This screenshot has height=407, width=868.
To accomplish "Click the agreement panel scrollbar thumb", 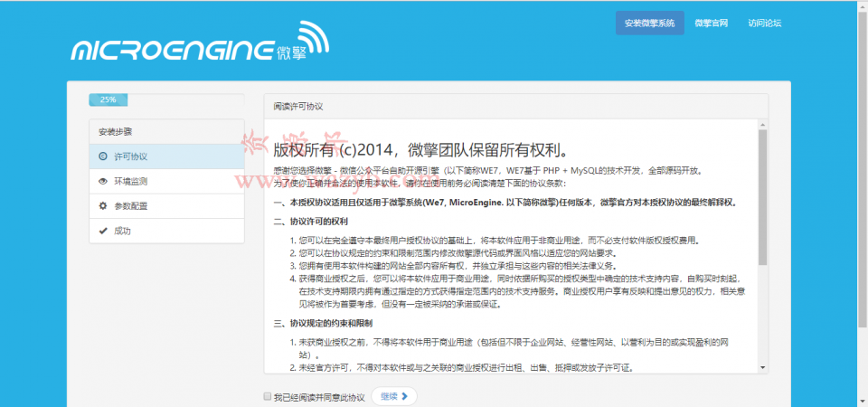I will [762, 196].
